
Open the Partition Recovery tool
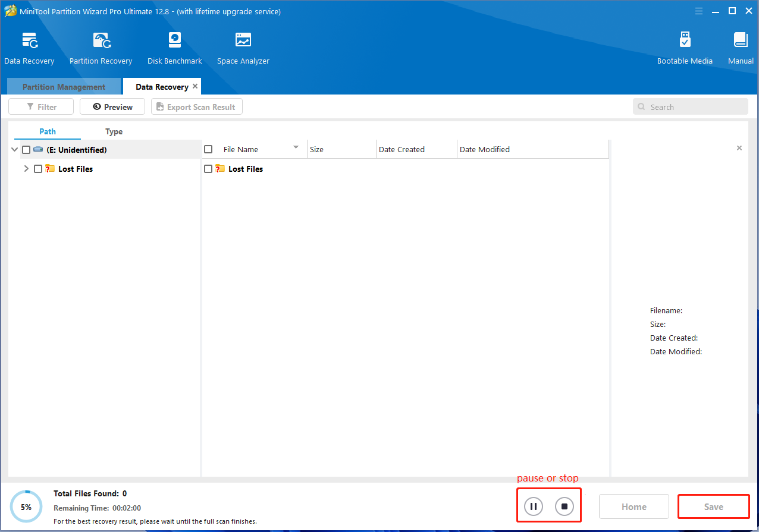point(101,49)
